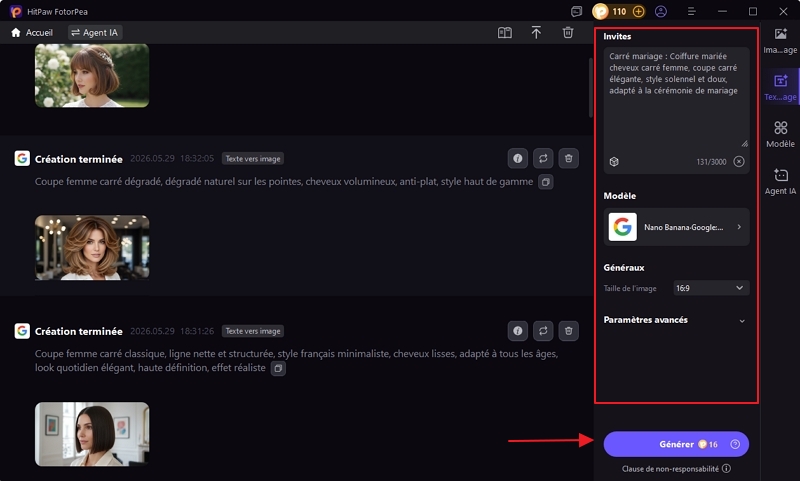Click the Google logo in Modèle box
800x481 pixels.
click(x=622, y=227)
